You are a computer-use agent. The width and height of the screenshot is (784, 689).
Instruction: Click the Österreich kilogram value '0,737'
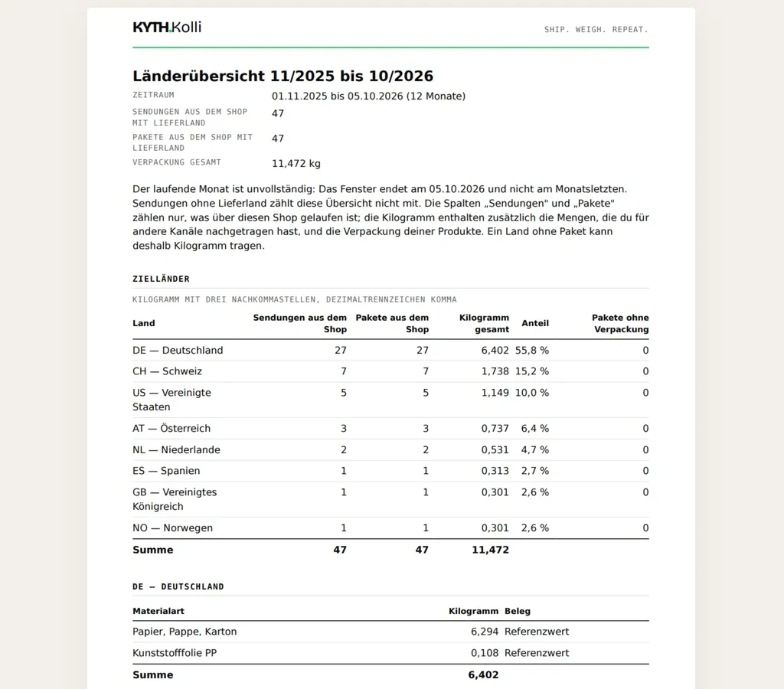[x=495, y=429]
